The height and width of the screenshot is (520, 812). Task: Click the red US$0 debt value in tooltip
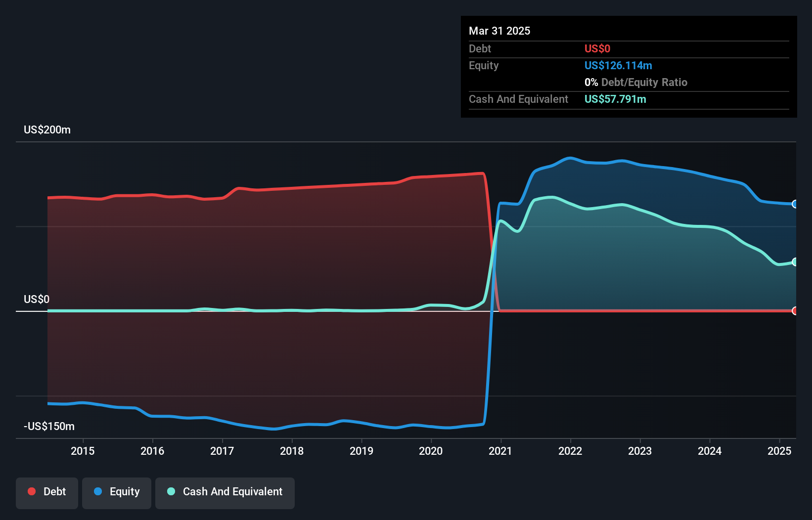tap(597, 49)
